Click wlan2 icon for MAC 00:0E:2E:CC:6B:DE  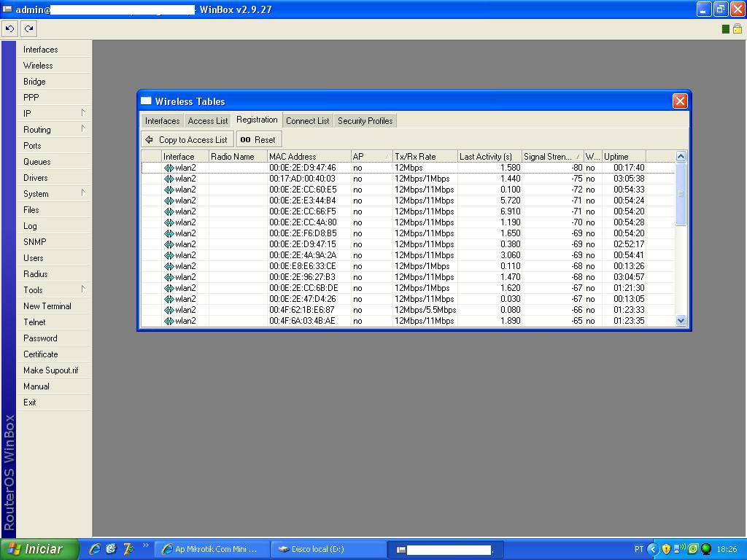(169, 288)
